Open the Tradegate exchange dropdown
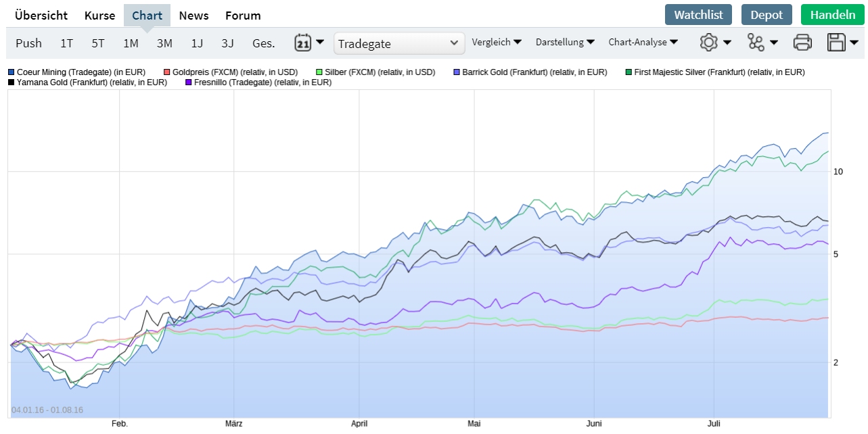Viewport: 868px width, 434px height. [x=398, y=42]
